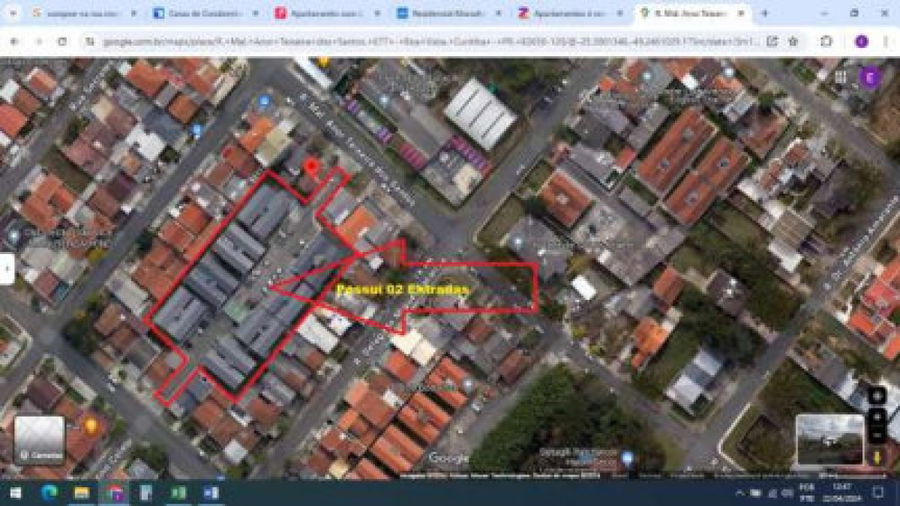
Task: Zoom out on the map
Action: [877, 435]
